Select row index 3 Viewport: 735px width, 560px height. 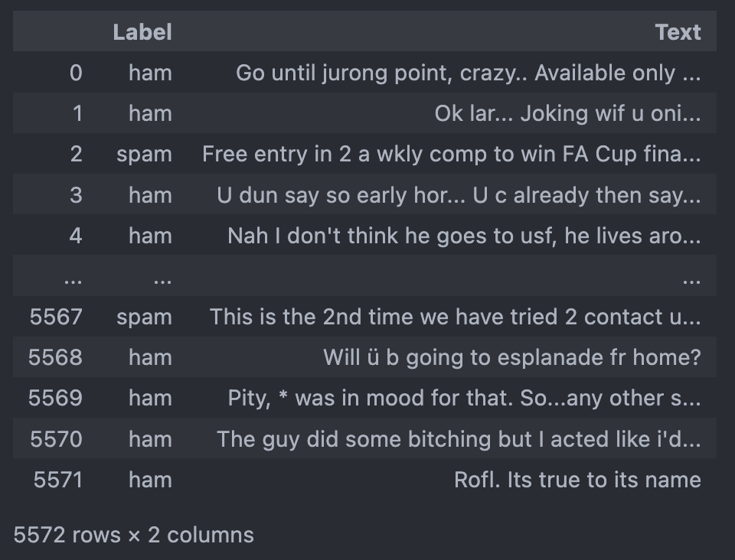pyautogui.click(x=76, y=195)
